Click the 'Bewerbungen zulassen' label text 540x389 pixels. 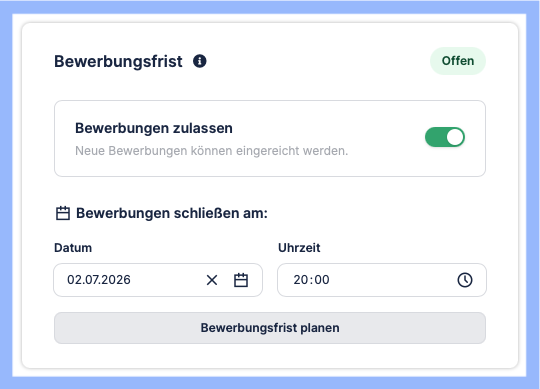click(x=154, y=128)
